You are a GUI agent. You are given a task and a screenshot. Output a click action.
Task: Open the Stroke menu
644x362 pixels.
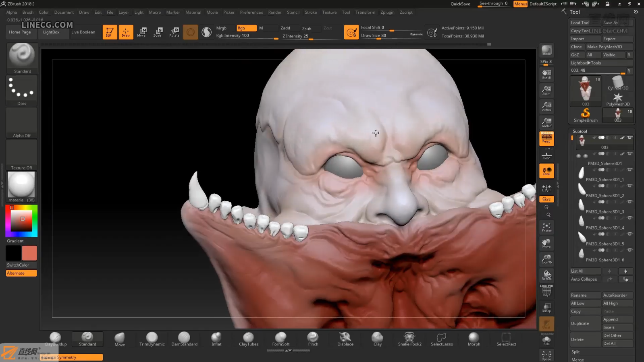311,12
